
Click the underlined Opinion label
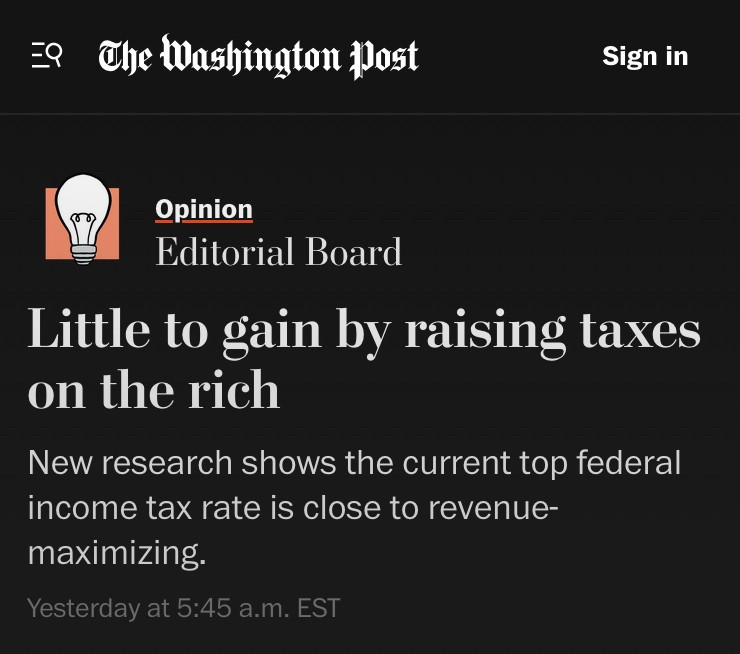(x=204, y=209)
